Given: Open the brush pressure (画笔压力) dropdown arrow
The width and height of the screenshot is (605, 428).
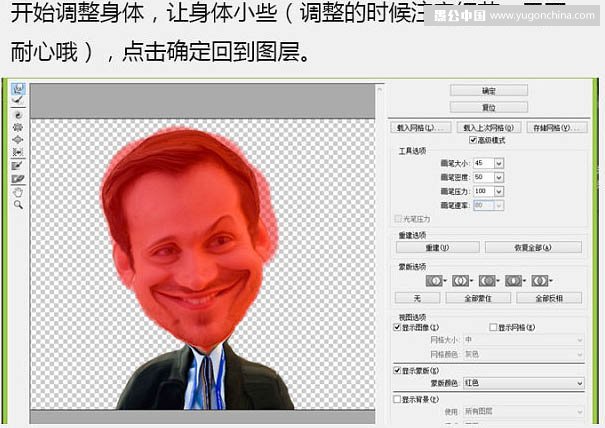Looking at the screenshot, I should (x=499, y=191).
